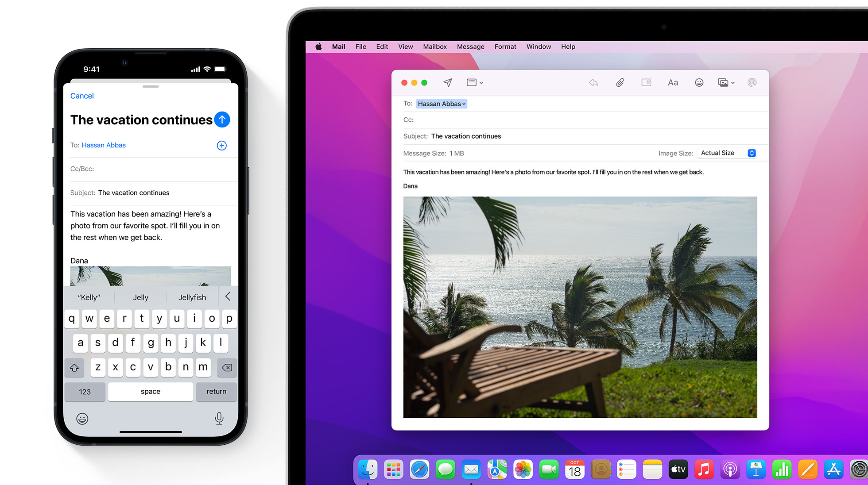Open the photo browser dropdown arrow

tap(733, 83)
